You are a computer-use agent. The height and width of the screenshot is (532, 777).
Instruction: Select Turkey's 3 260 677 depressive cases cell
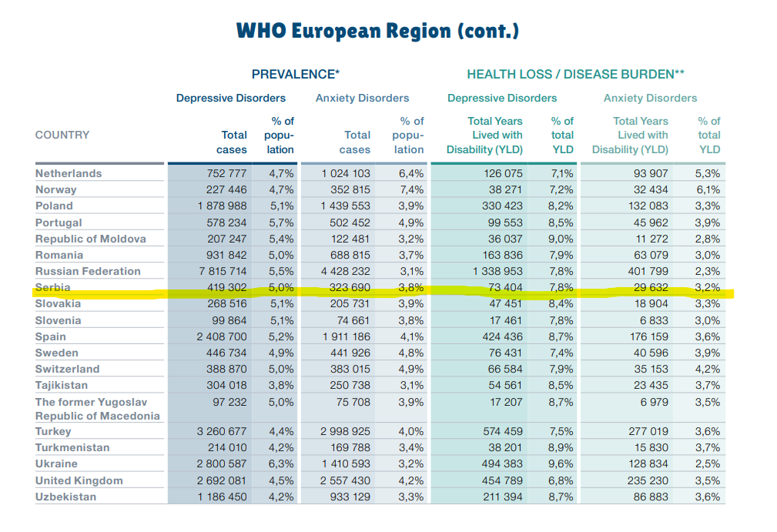tap(222, 431)
